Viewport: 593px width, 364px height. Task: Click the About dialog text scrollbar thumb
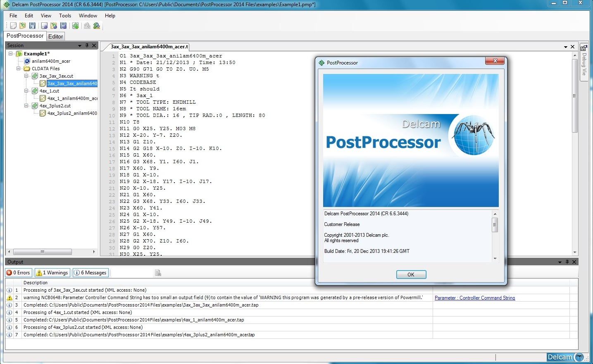(495, 225)
